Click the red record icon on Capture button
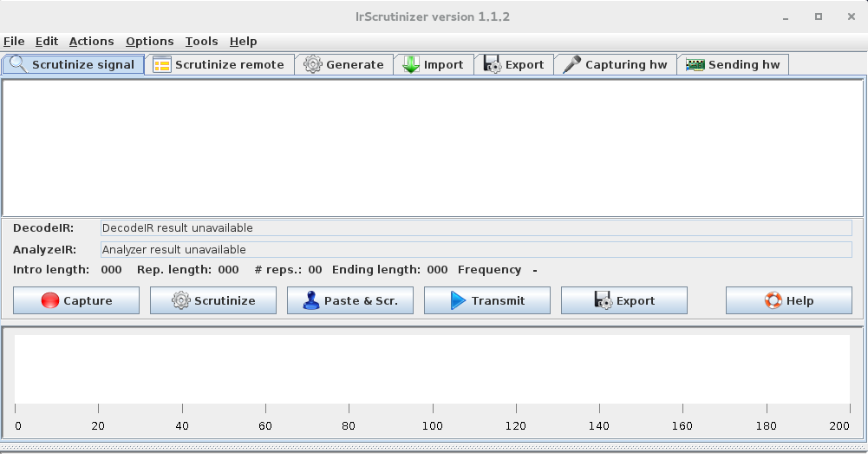Viewport: 868px width, 454px height. point(49,300)
